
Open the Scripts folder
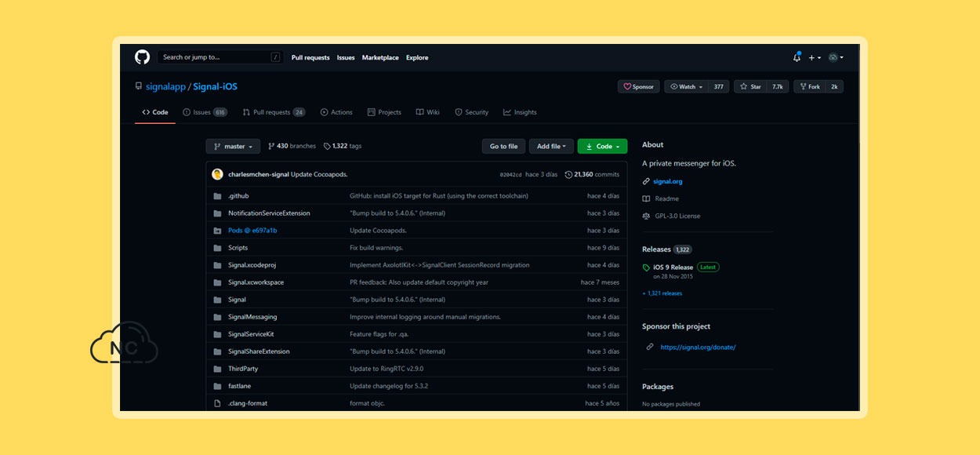tap(238, 248)
